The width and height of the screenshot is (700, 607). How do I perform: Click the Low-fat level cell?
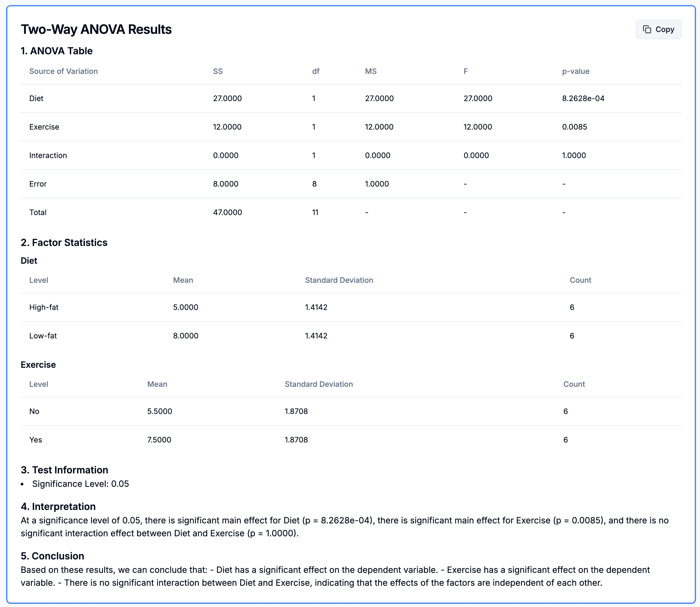(43, 336)
